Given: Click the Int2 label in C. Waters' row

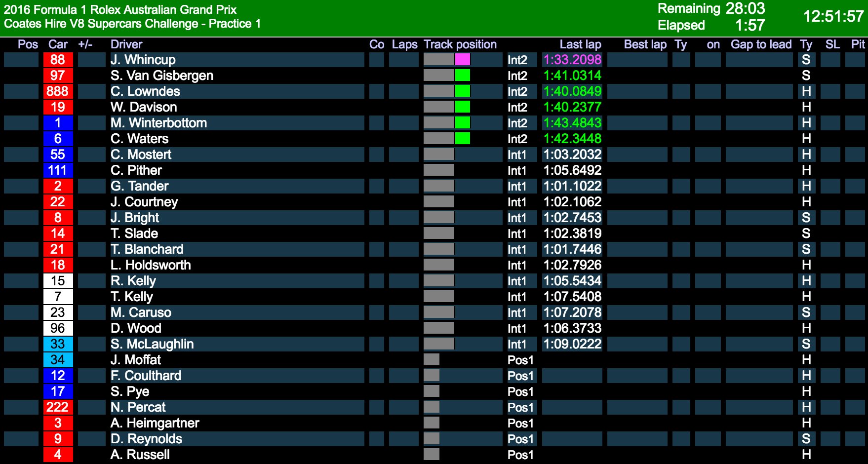Looking at the screenshot, I should (x=517, y=139).
